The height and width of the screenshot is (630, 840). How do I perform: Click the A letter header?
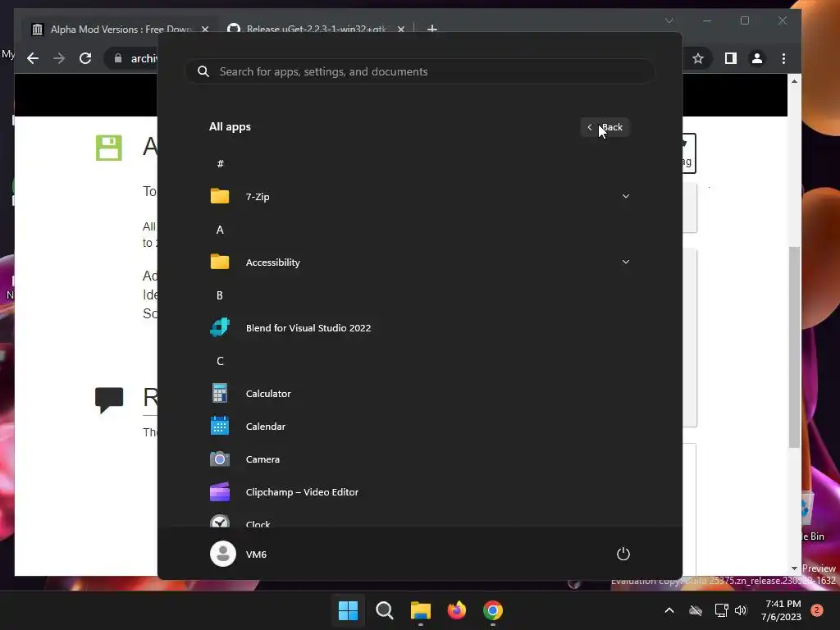[x=220, y=230]
